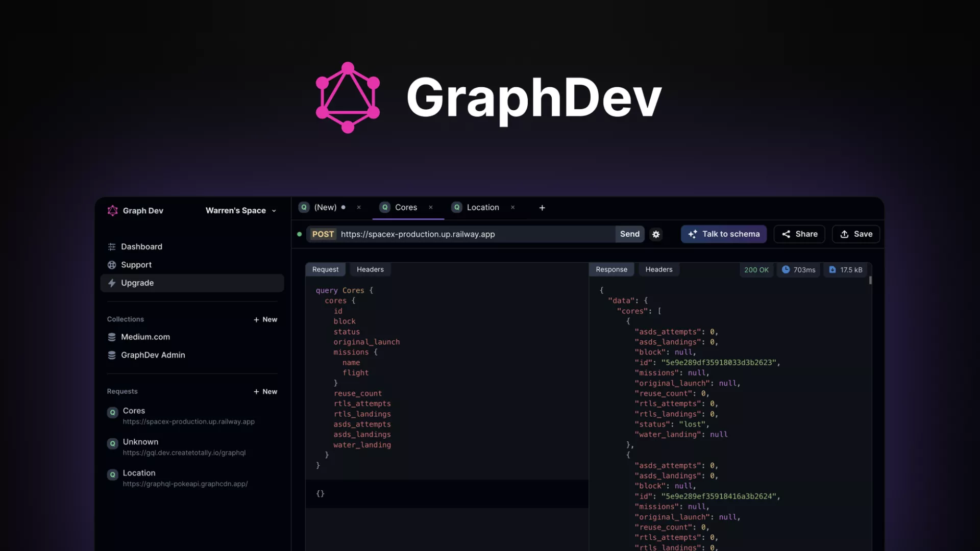This screenshot has height=551, width=980.
Task: Click the settings gear next to Send
Action: (x=656, y=234)
